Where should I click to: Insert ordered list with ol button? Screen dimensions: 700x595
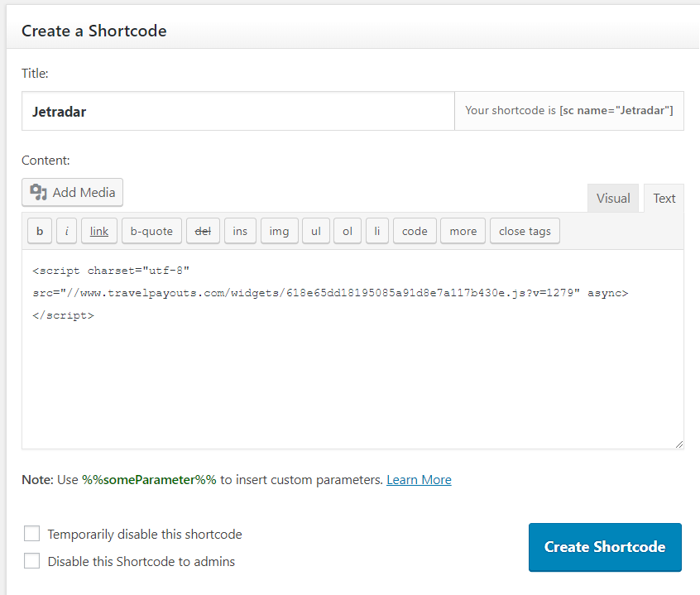[x=348, y=231]
